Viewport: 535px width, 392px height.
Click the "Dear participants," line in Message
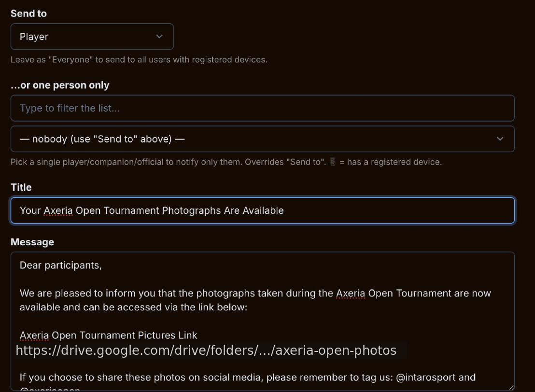point(61,266)
